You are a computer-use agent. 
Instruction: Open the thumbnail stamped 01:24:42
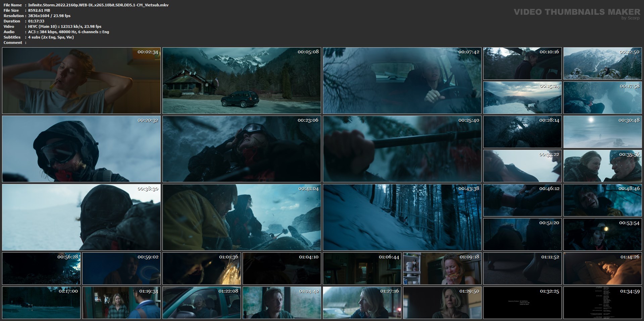click(282, 303)
